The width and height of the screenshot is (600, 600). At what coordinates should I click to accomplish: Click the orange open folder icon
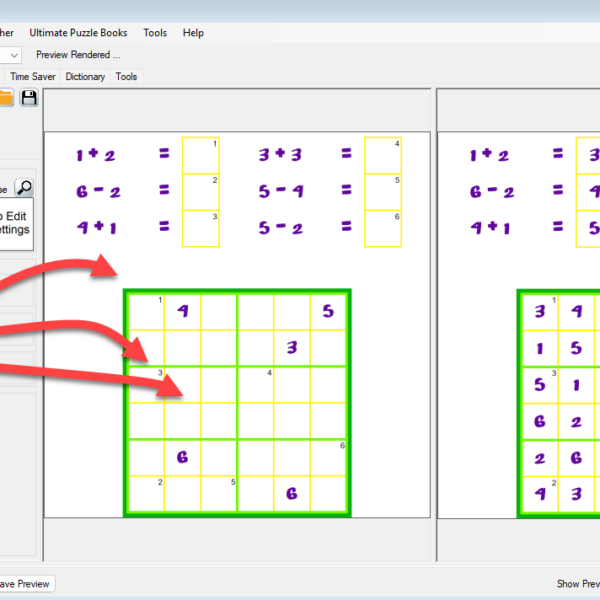[x=5, y=97]
